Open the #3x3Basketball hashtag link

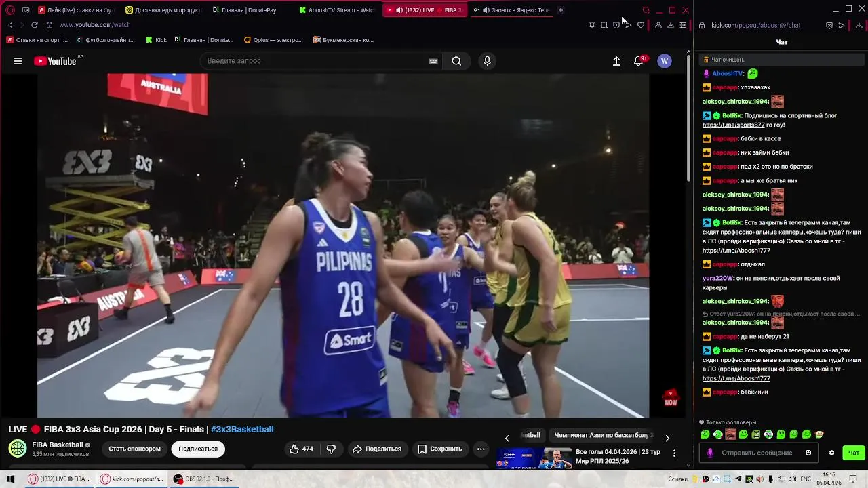pyautogui.click(x=242, y=429)
